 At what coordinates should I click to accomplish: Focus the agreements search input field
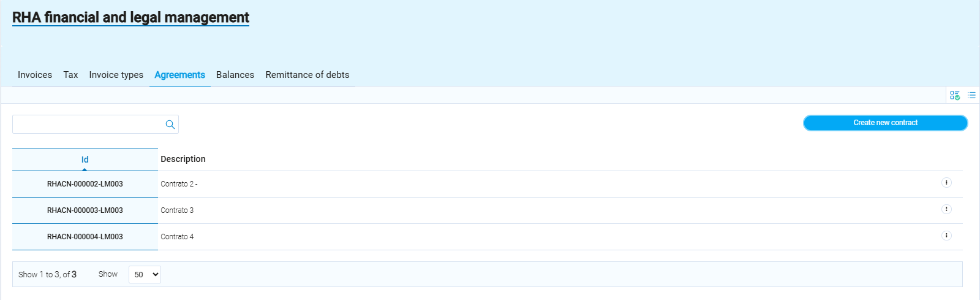tap(89, 125)
